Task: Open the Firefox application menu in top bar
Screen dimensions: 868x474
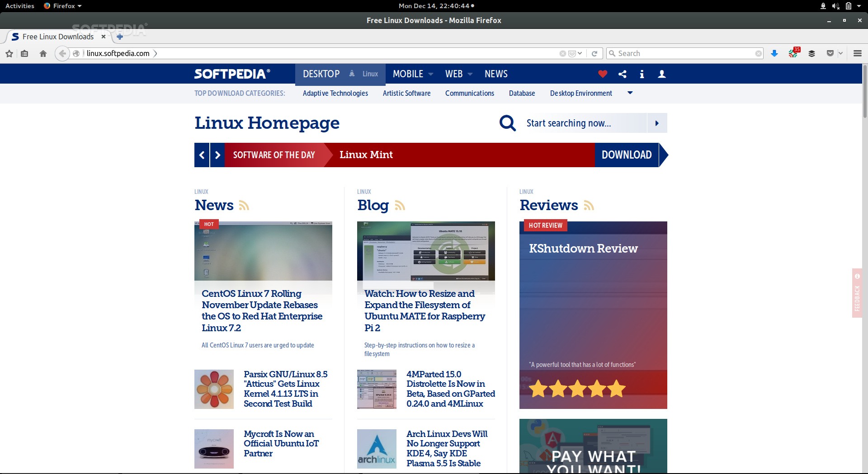Action: (x=62, y=6)
